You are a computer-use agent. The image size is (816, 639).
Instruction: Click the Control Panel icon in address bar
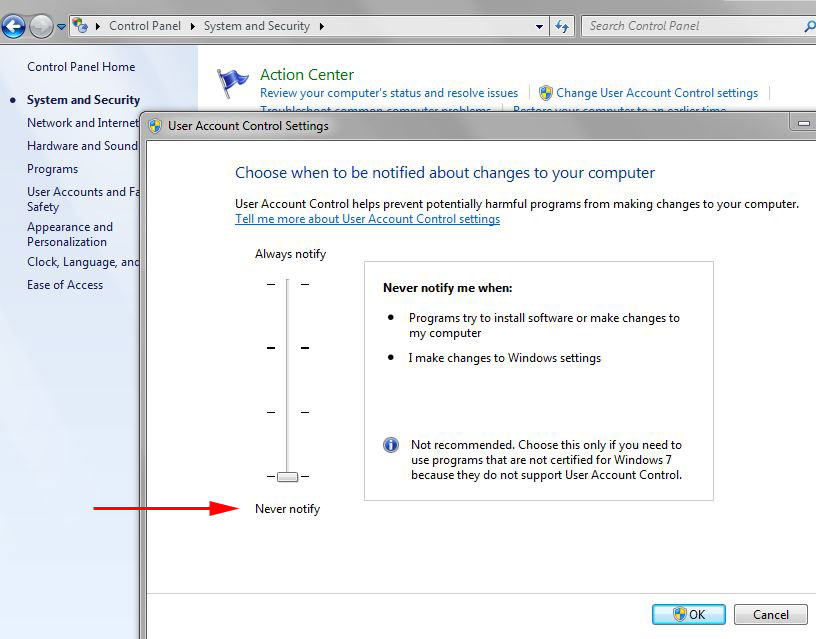[80, 25]
